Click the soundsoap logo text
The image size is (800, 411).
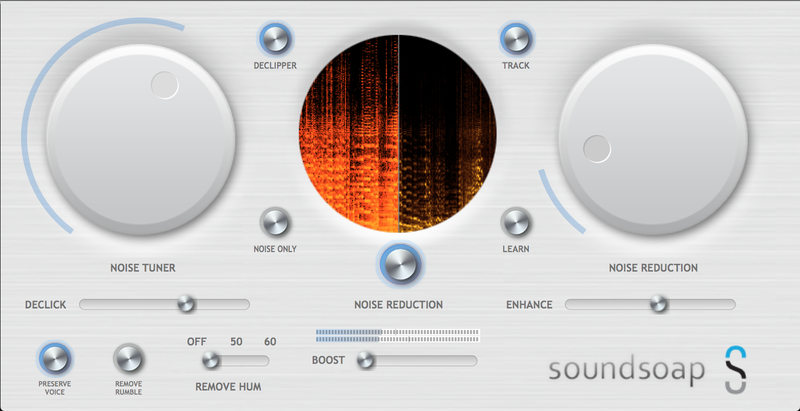[626, 371]
